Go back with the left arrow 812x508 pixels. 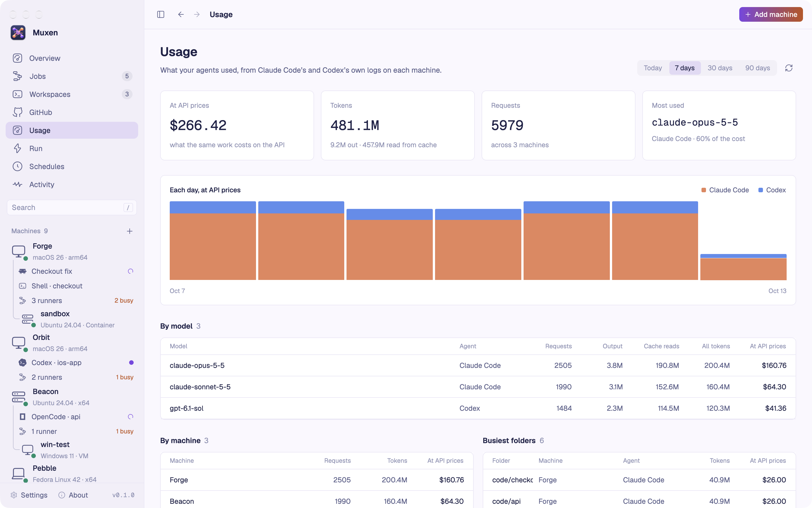[181, 14]
